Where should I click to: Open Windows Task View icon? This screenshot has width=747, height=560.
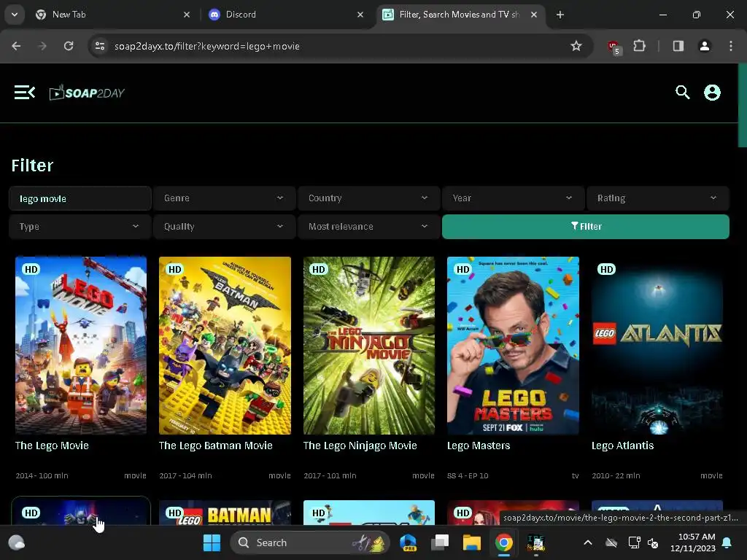pyautogui.click(x=440, y=542)
